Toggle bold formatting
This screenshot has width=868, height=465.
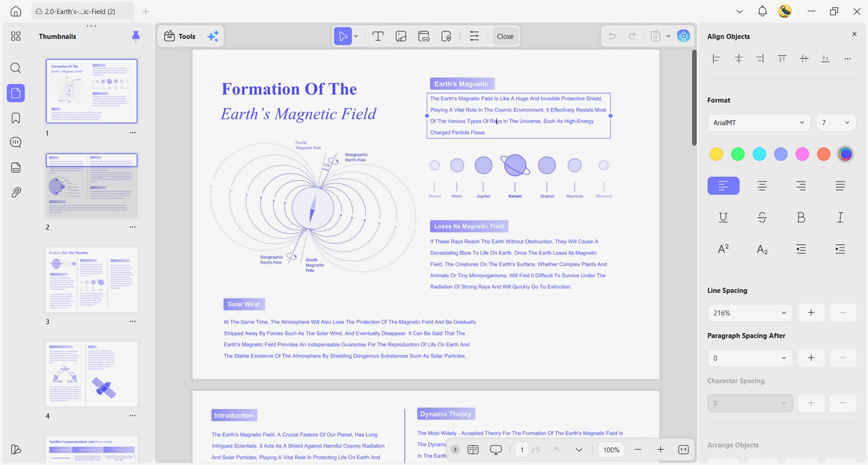pyautogui.click(x=801, y=217)
